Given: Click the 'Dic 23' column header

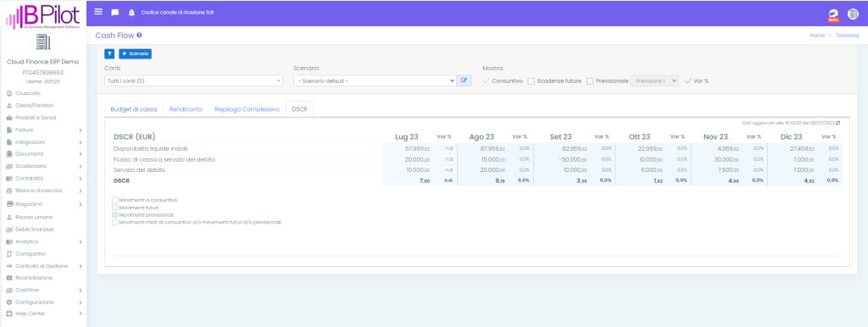Looking at the screenshot, I should (x=791, y=136).
